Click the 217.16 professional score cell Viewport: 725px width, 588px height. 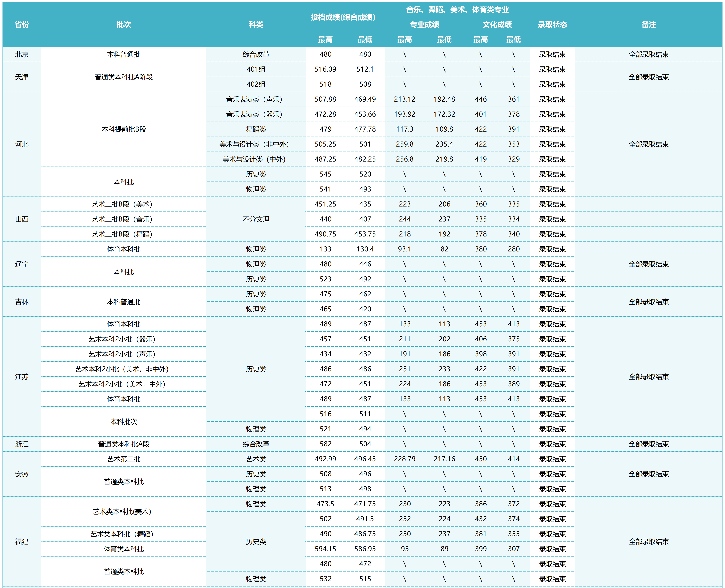pyautogui.click(x=444, y=459)
